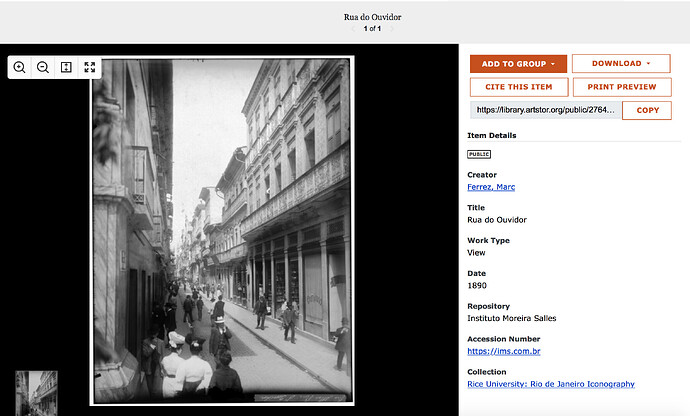Image resolution: width=690 pixels, height=416 pixels.
Task: Open the Download dropdown menu
Action: tap(621, 63)
